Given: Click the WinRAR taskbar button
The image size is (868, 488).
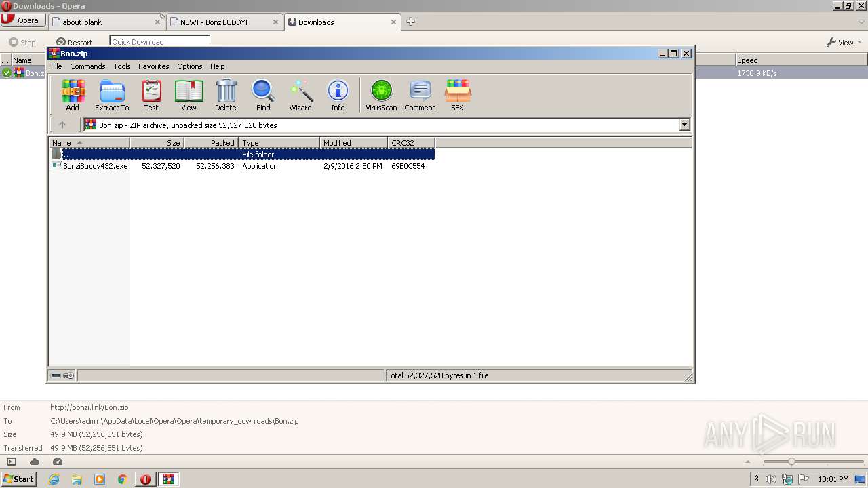Looking at the screenshot, I should (169, 479).
